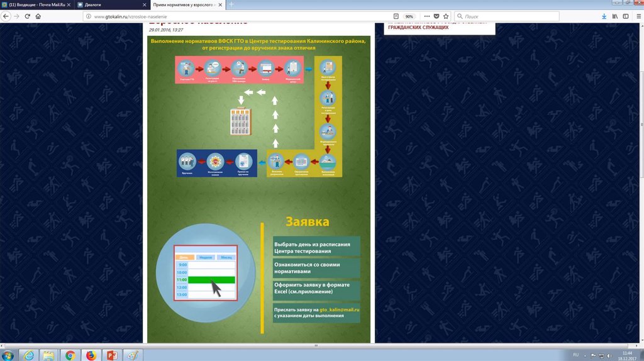The height and width of the screenshot is (361, 644).
Task: Open volume control in system tray
Action: coord(609,356)
